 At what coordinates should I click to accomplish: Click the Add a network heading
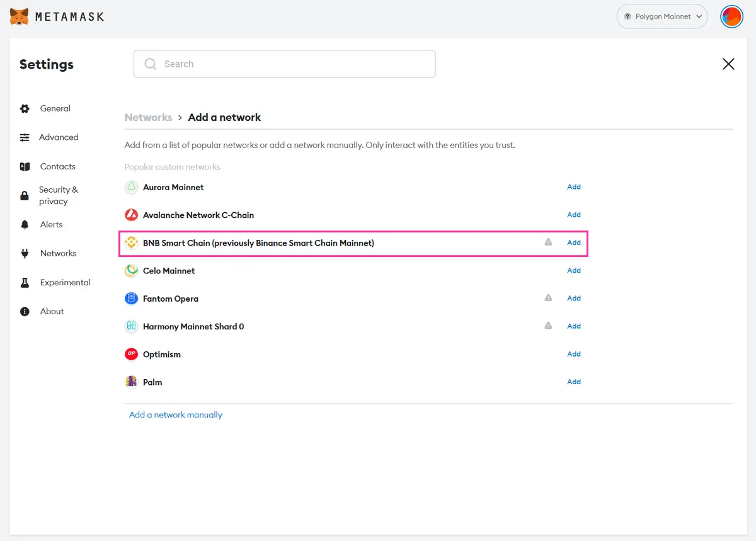point(224,117)
